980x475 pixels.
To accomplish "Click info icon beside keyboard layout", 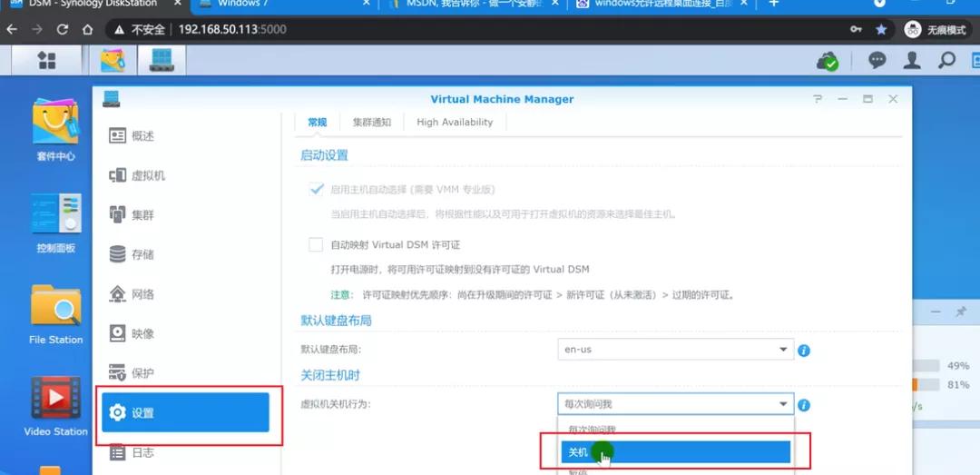I will (x=804, y=351).
